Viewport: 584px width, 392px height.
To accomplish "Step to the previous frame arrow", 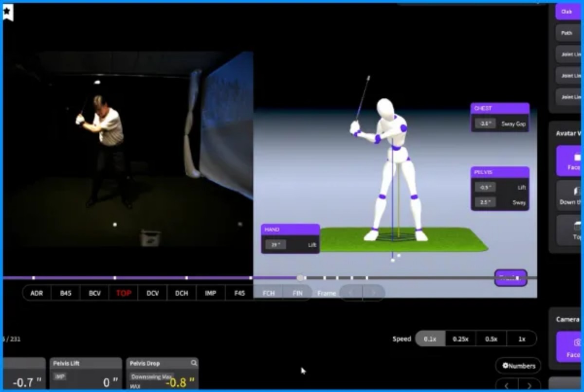I will click(350, 293).
